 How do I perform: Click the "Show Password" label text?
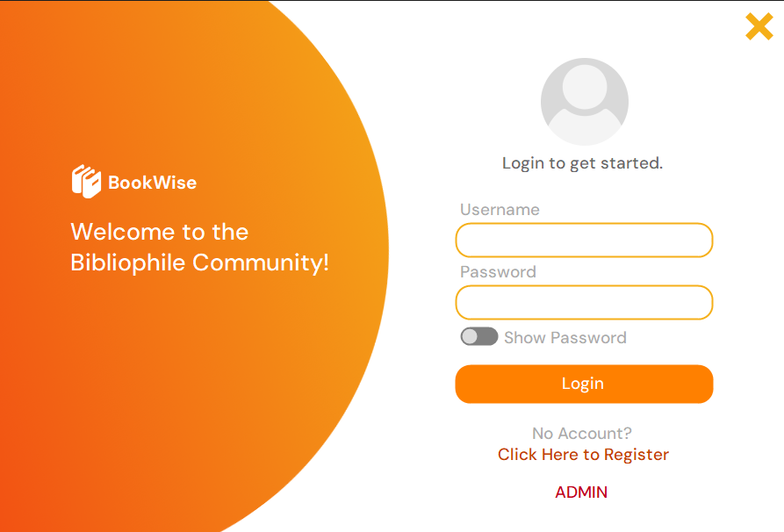(565, 338)
